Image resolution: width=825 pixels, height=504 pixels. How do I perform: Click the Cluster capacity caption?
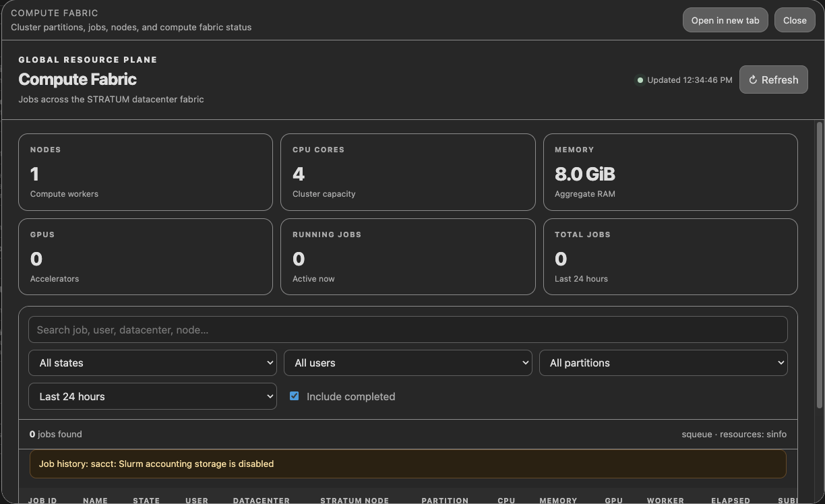pyautogui.click(x=324, y=194)
